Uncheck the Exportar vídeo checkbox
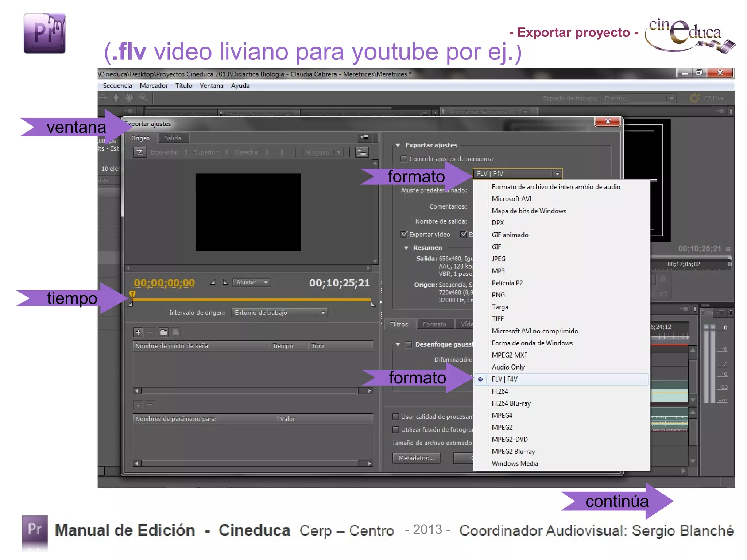The width and height of the screenshot is (747, 560). click(404, 234)
